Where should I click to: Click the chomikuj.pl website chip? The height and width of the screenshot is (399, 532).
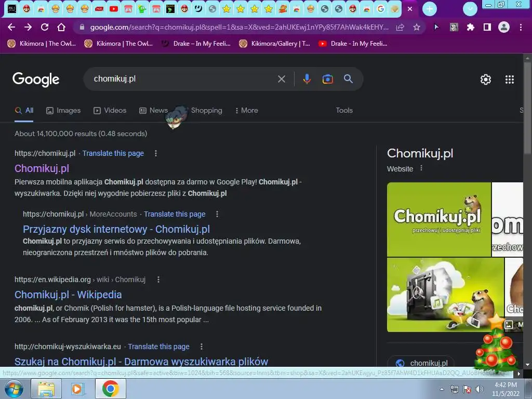pos(421,363)
